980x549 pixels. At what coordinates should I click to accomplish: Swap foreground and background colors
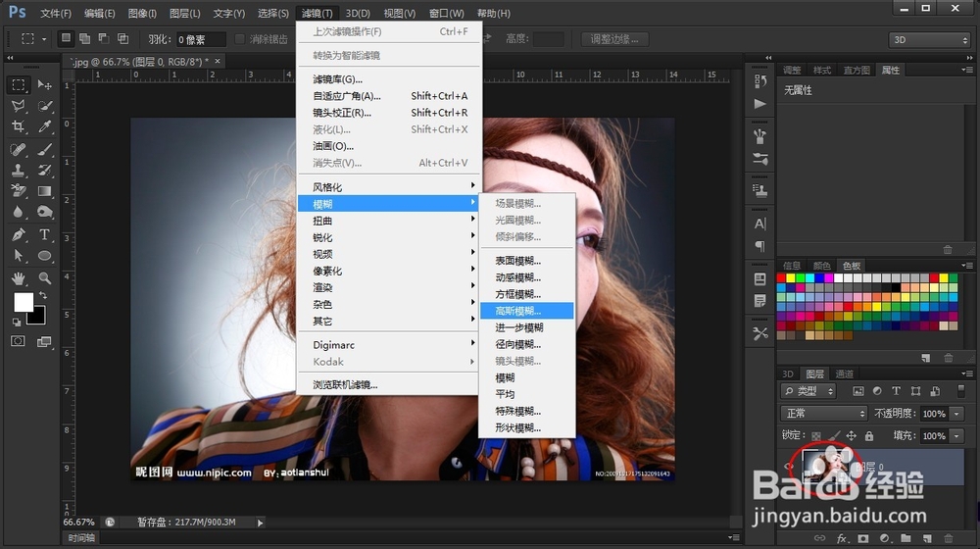[x=43, y=295]
